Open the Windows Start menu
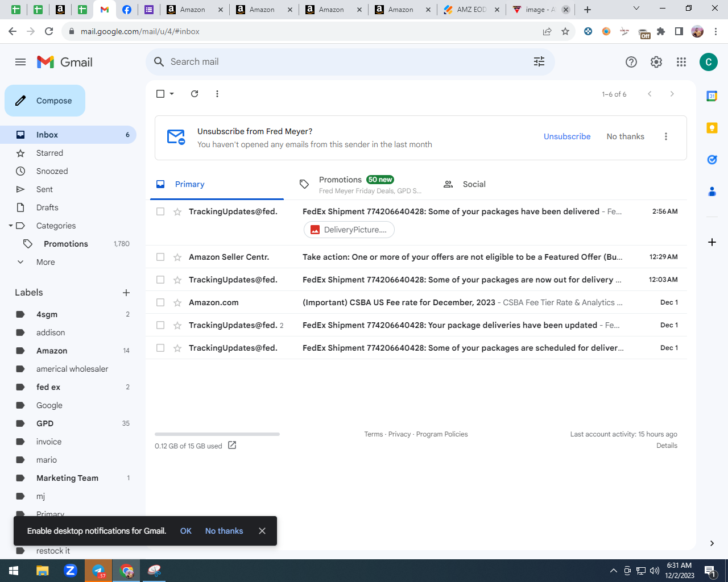The image size is (728, 582). [14, 571]
